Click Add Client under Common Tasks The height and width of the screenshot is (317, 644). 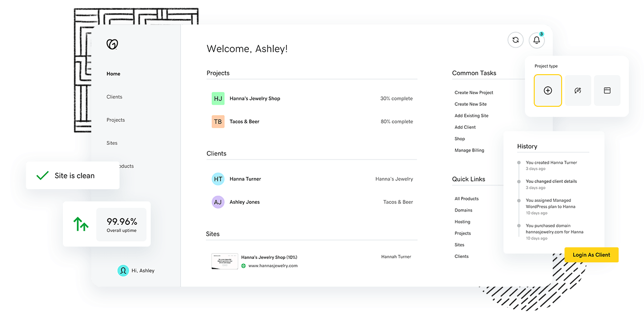pos(465,127)
